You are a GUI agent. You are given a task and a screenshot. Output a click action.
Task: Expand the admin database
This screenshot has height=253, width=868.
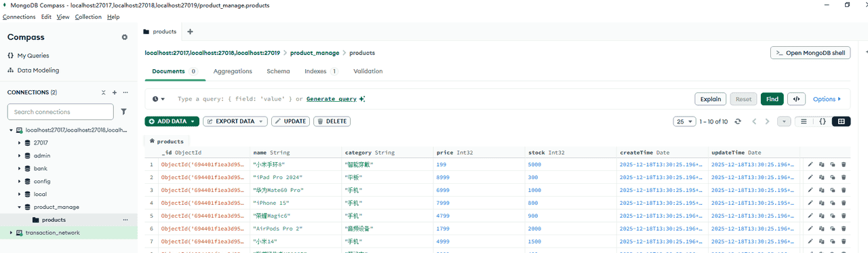pyautogui.click(x=20, y=155)
